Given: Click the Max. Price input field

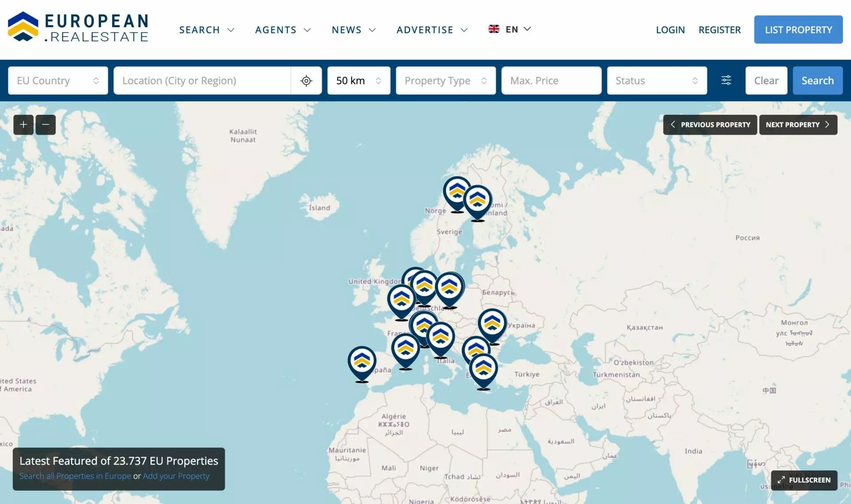Looking at the screenshot, I should [x=551, y=81].
